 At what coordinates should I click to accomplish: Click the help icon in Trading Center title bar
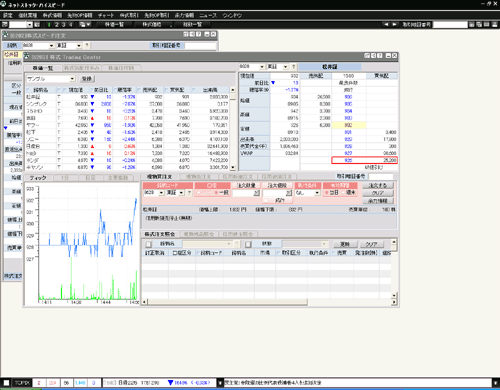click(x=380, y=56)
